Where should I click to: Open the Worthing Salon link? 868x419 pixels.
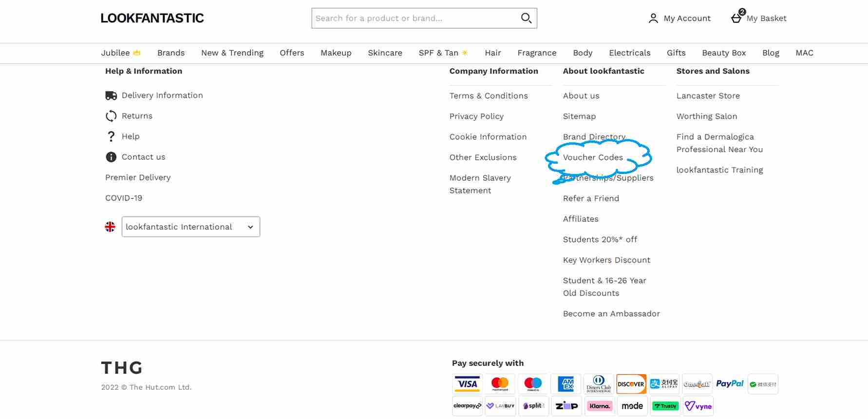(707, 116)
